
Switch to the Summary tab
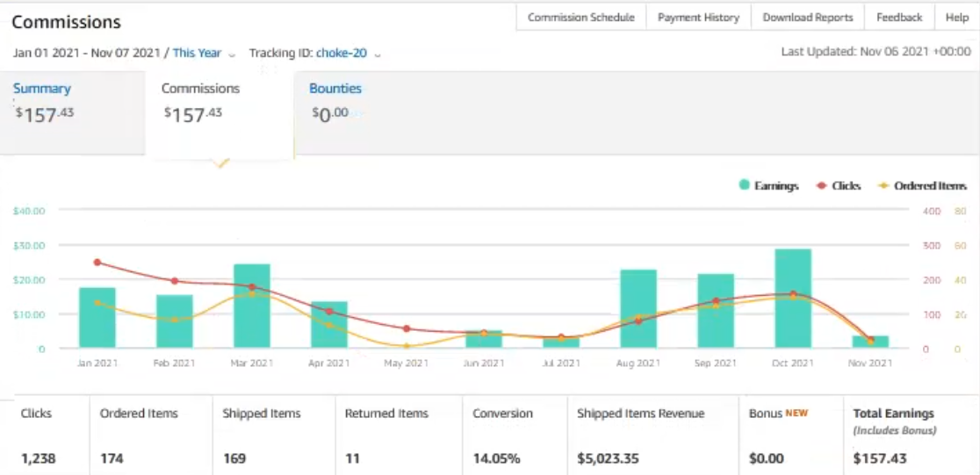(73, 112)
